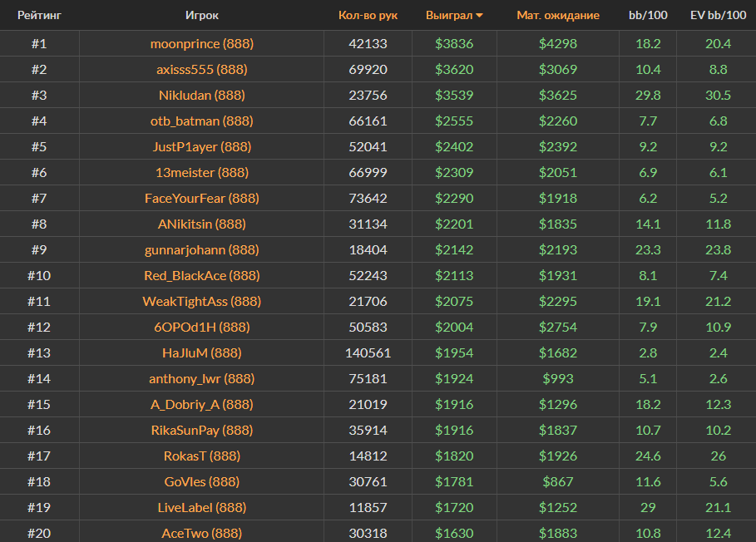Sort table by Выиграл column header
The height and width of the screenshot is (542, 756).
pos(448,15)
